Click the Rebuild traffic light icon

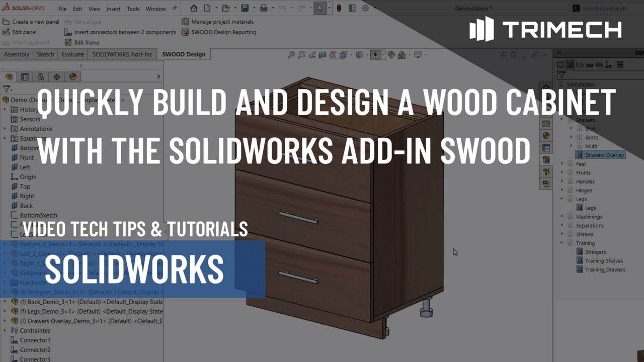[x=339, y=8]
